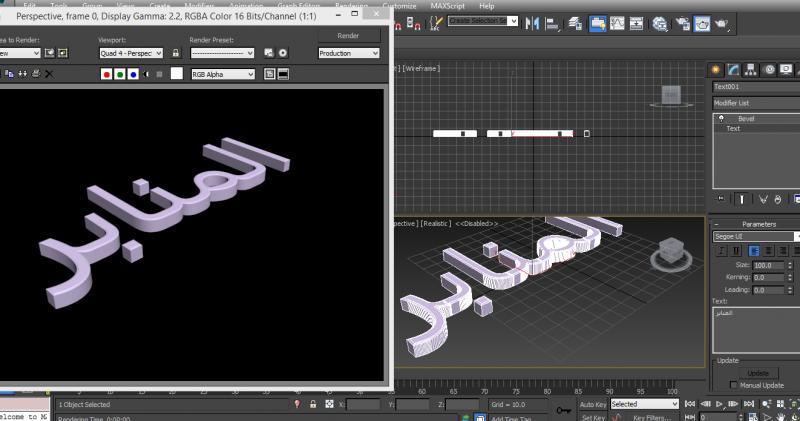Open Render Setup from render window
The width and height of the screenshot is (800, 421).
click(x=269, y=53)
